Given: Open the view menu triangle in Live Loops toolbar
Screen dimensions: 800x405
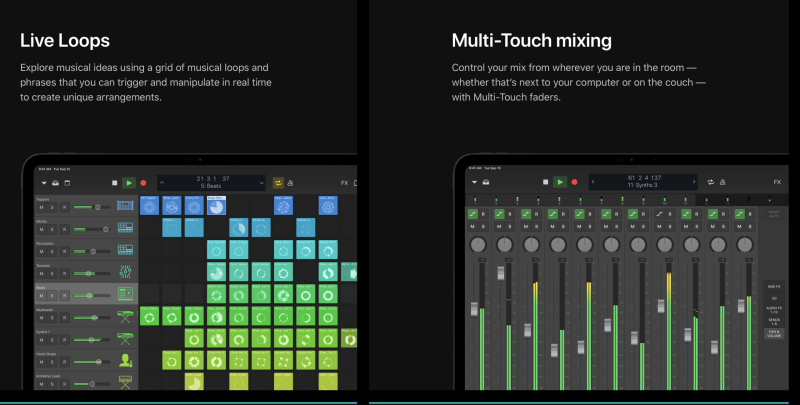Looking at the screenshot, I should (44, 183).
